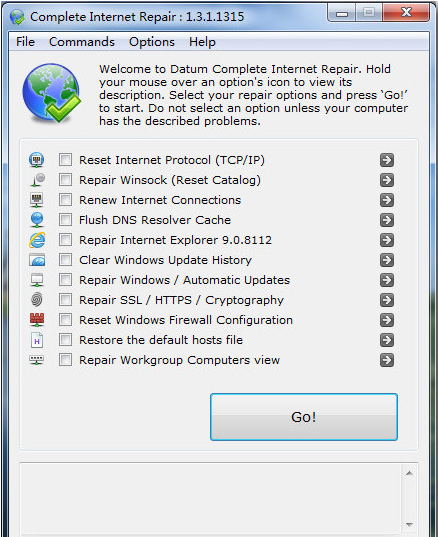Click the TCP/IP network globe icon

tap(36, 160)
